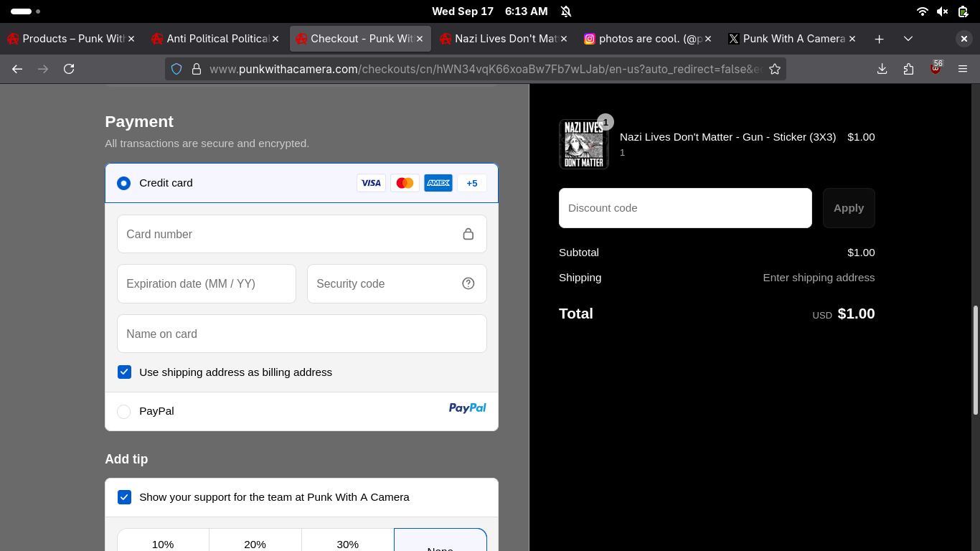Click the sticker product thumbnail

(x=584, y=144)
